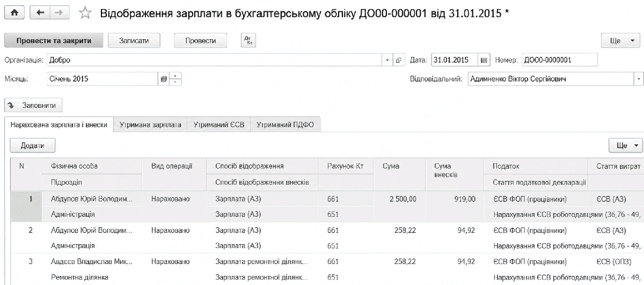Open the table Ще dropdown menu
Screen dimensions: 644x285
tap(626, 145)
